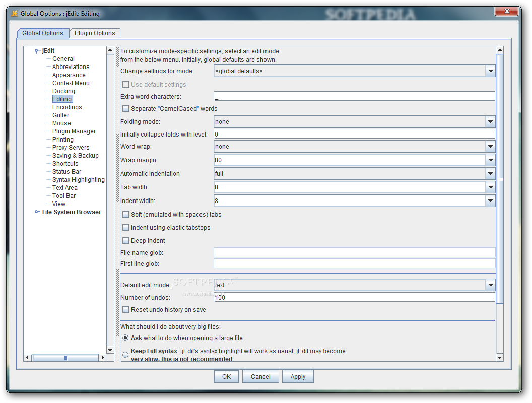The height and width of the screenshot is (403, 532).
Task: Open the Status Bar options pane
Action: 66,172
